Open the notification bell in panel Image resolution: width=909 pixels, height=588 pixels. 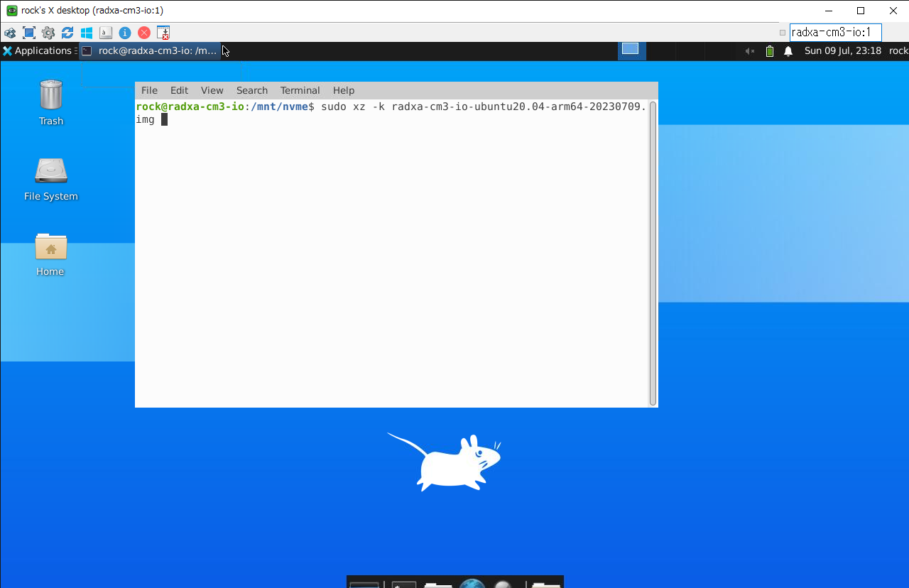(x=788, y=51)
